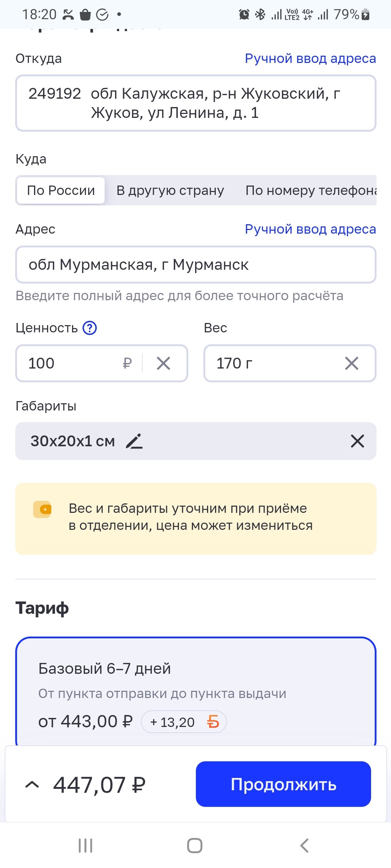391x868 pixels.
Task: Tap the Откуда sender address field
Action: 195,103
